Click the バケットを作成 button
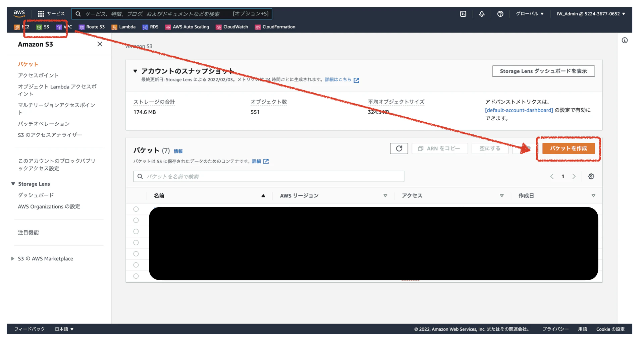 pyautogui.click(x=568, y=148)
